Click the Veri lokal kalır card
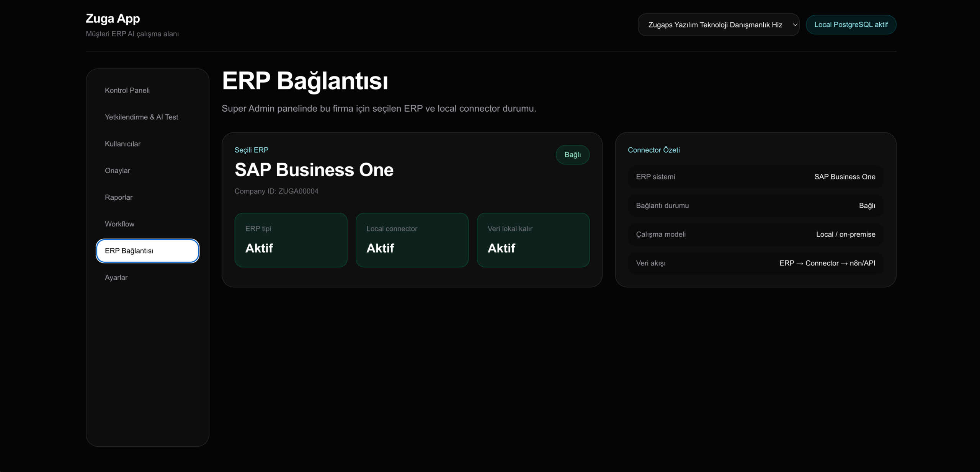The image size is (980, 472). point(533,240)
